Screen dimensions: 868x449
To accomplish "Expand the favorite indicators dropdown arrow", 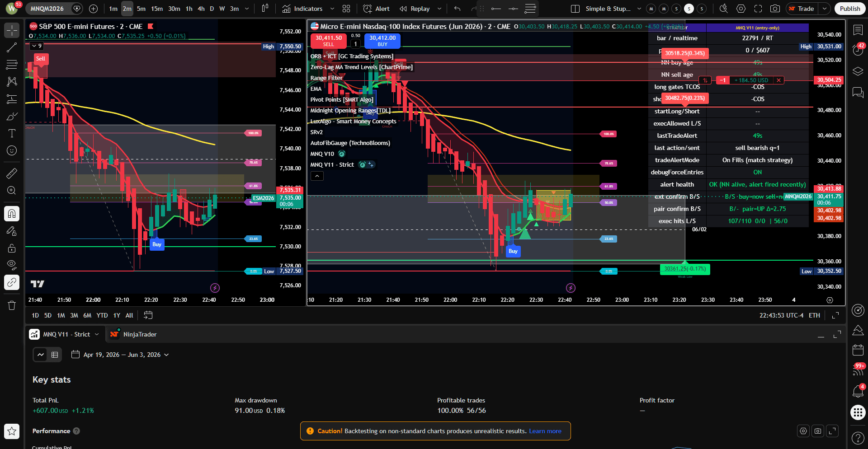I will tap(332, 9).
